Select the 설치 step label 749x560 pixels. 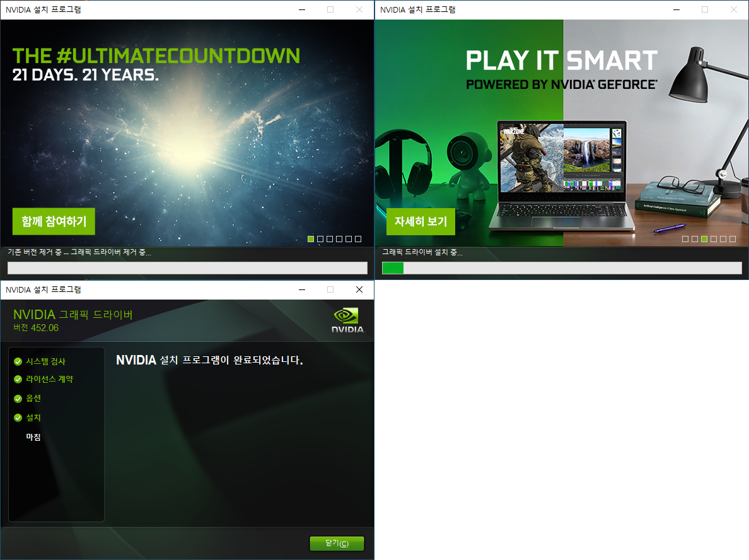(x=33, y=417)
